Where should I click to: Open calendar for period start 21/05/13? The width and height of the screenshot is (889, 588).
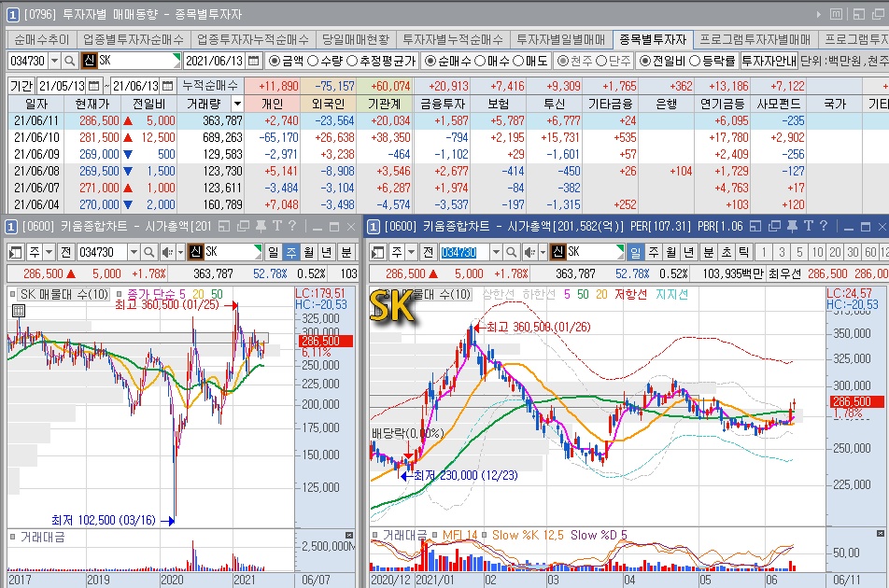coord(94,86)
